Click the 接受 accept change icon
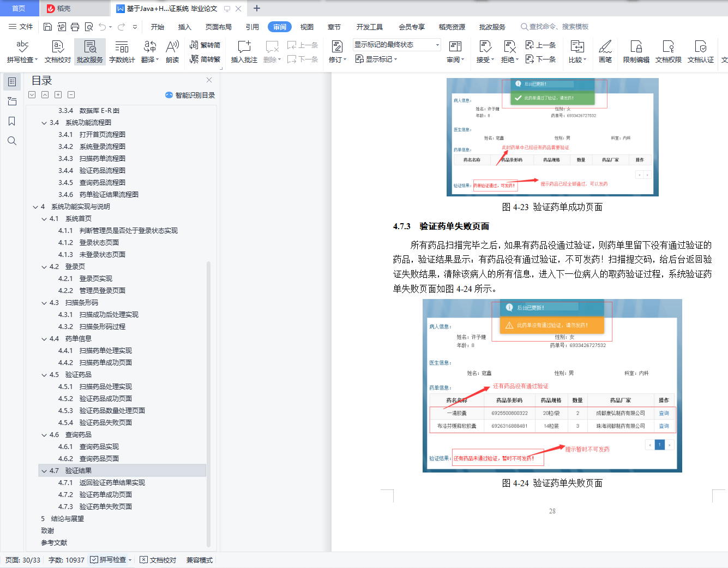The image size is (728, 568). pos(485,46)
